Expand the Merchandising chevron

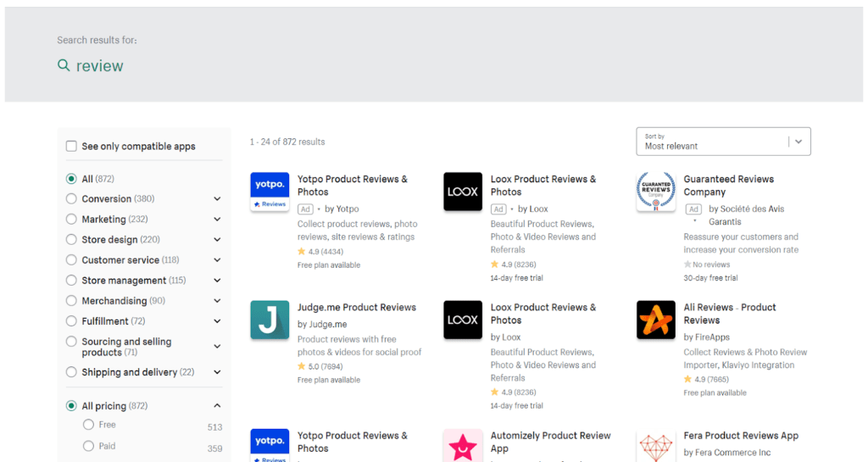pyautogui.click(x=217, y=301)
